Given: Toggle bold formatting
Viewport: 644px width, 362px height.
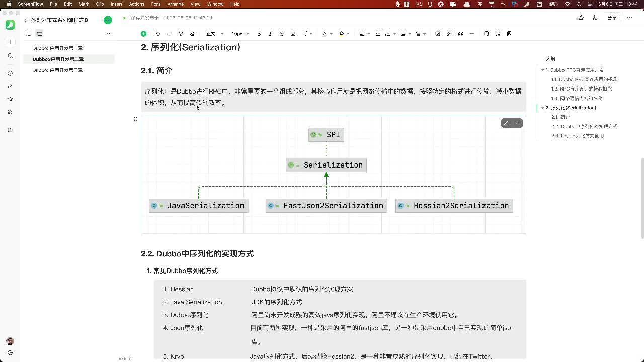Looking at the screenshot, I should pos(259,34).
